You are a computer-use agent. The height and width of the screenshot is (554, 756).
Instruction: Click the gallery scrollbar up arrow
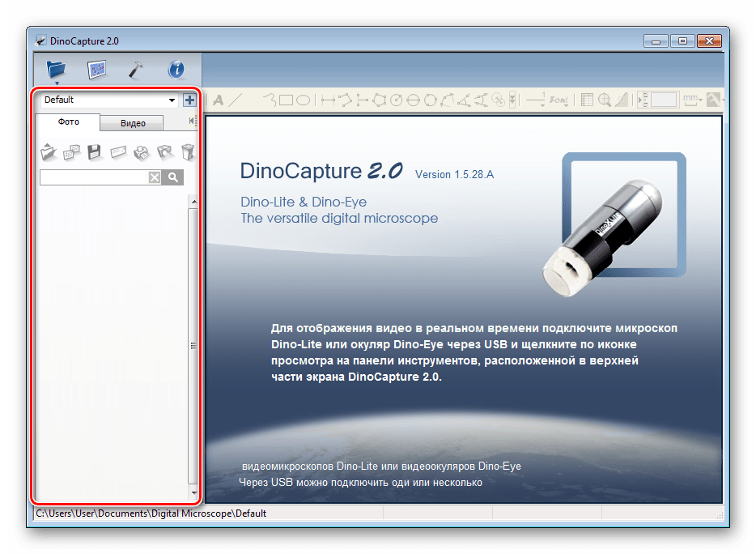[193, 201]
